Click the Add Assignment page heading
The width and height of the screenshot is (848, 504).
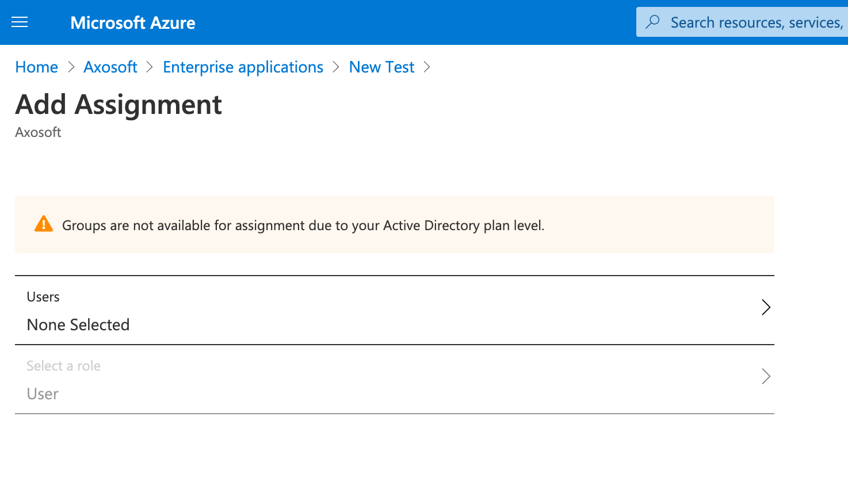pyautogui.click(x=119, y=105)
